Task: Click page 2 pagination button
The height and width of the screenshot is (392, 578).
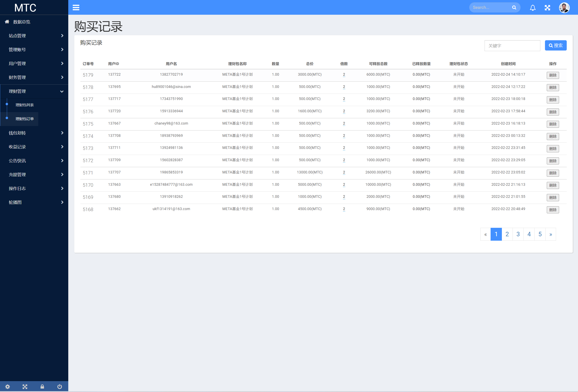Action: tap(507, 234)
